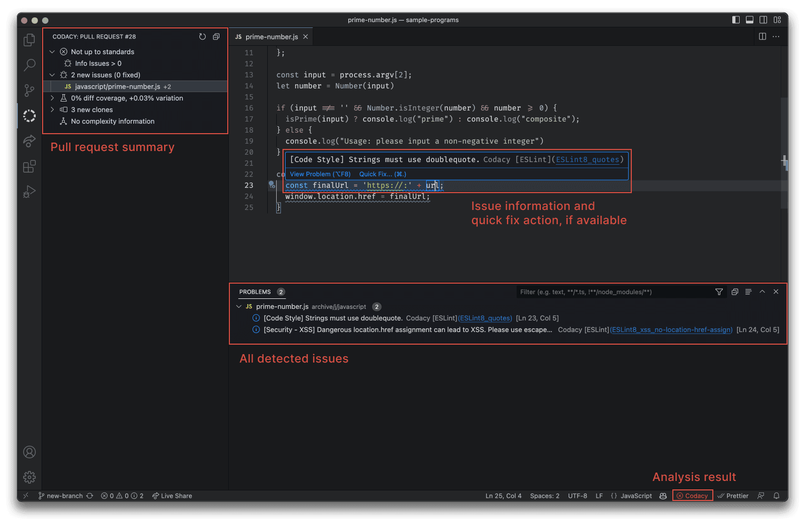Show notifications via the bell icon
This screenshot has height=532, width=807.
coord(776,495)
